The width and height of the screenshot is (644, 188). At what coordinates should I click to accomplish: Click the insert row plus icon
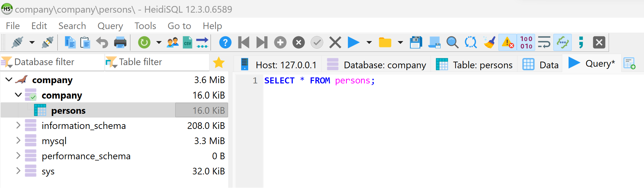coord(280,42)
